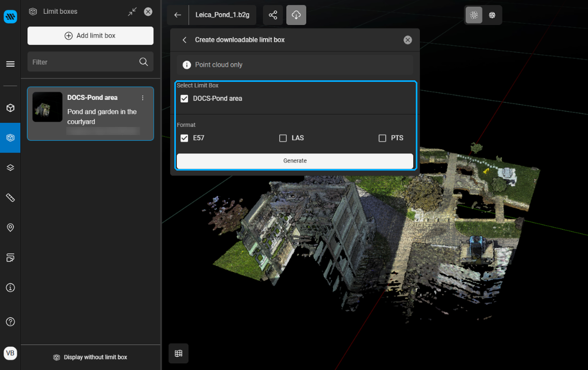Enable the LAS format checkbox
This screenshot has width=588, height=370.
(x=283, y=139)
